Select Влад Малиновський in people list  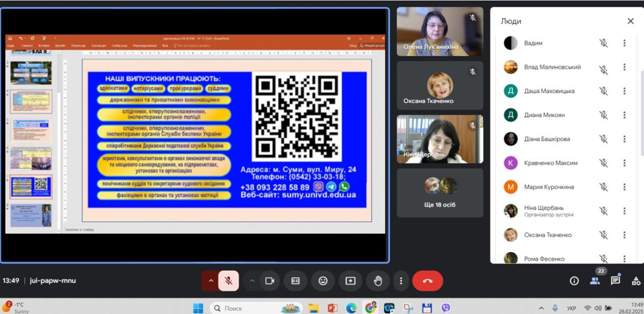point(552,68)
